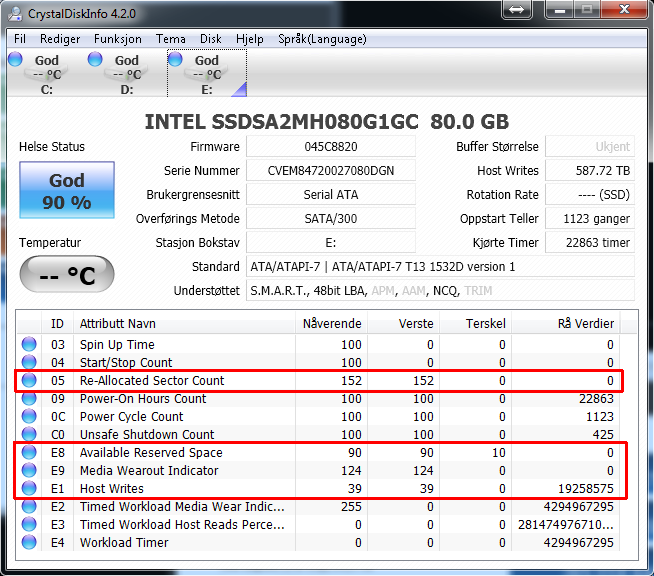Close the CrystalDiskInfo window
Screen dimensions: 654x576
point(624,9)
